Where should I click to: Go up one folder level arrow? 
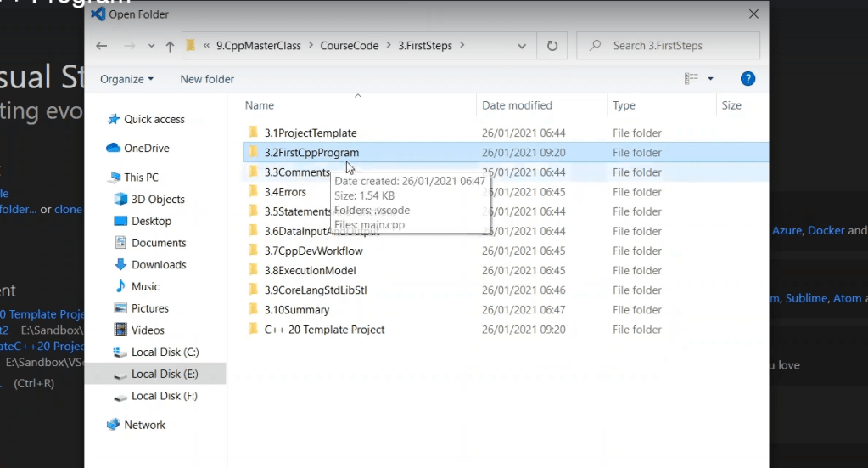click(x=170, y=47)
